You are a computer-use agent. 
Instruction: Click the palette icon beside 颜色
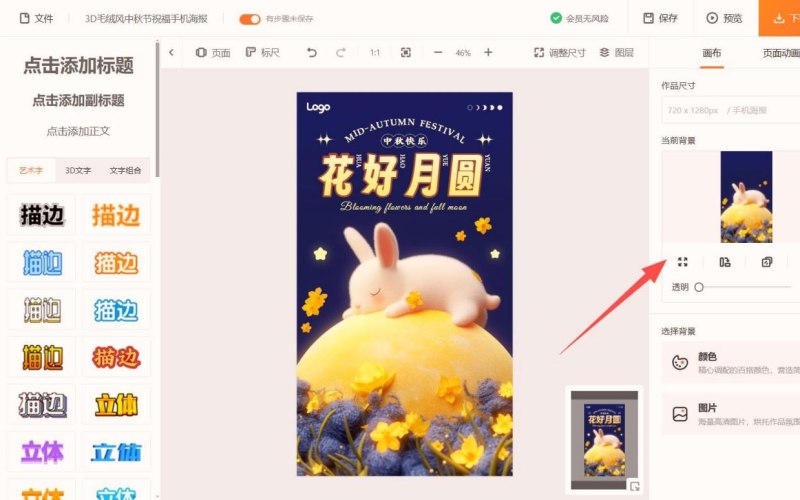[x=680, y=363]
